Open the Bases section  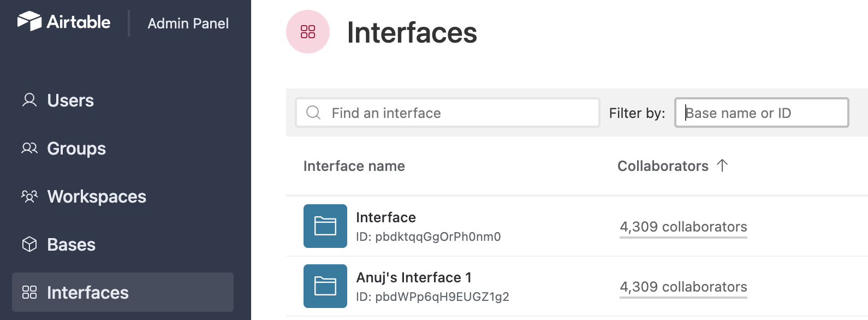pyautogui.click(x=71, y=245)
